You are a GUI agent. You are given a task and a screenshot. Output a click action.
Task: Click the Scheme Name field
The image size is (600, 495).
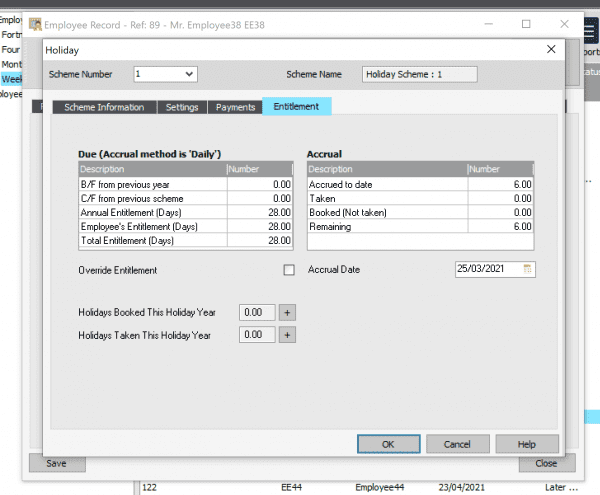(x=419, y=74)
